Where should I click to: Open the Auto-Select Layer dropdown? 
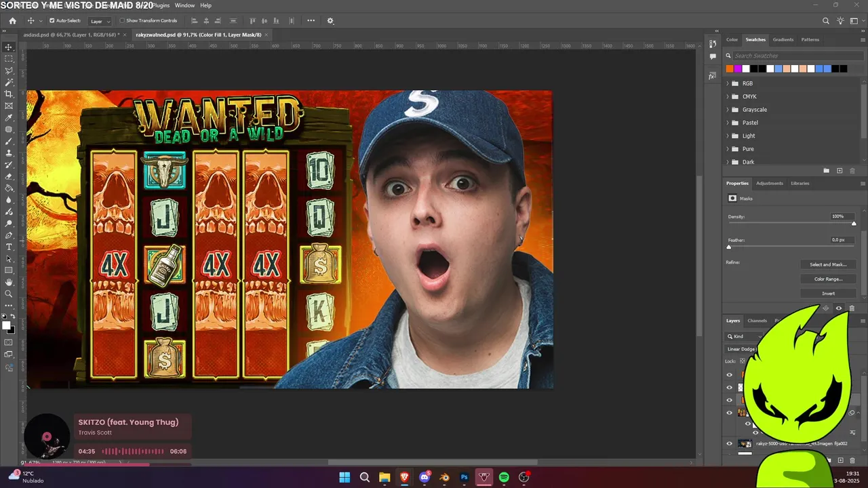click(100, 21)
